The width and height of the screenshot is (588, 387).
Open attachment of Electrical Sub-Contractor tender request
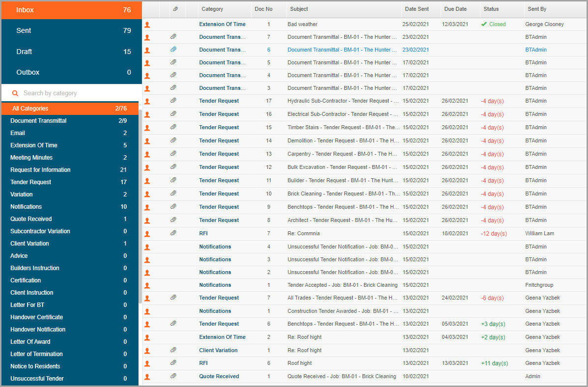pyautogui.click(x=173, y=113)
